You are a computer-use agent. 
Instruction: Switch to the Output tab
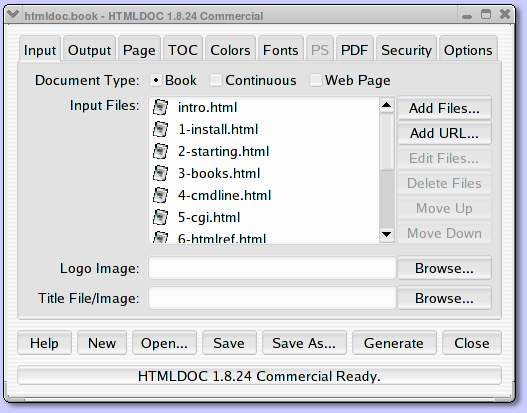[x=89, y=50]
